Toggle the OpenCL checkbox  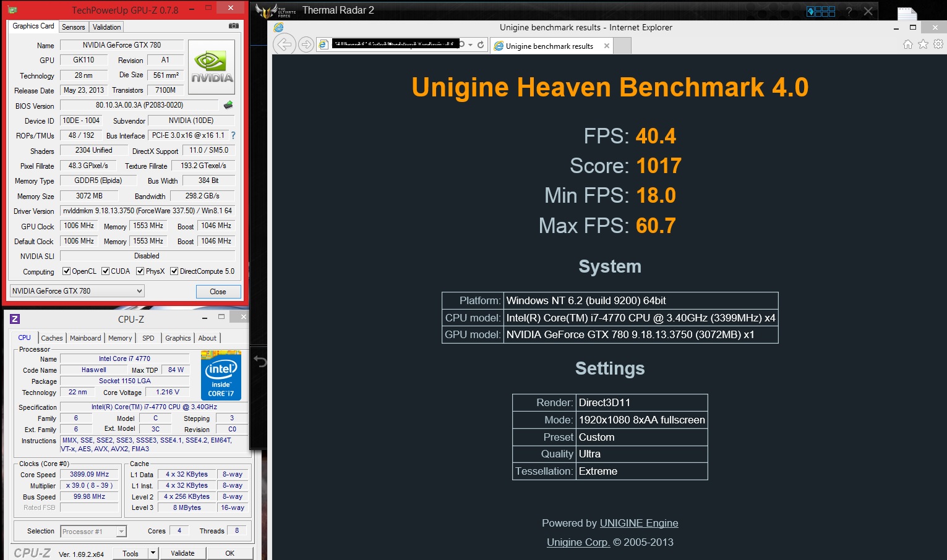pos(67,271)
